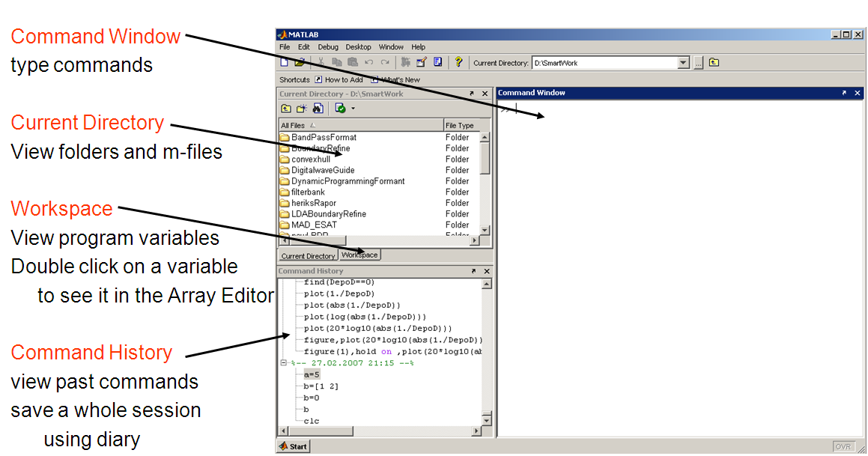The image size is (868, 456).
Task: Open the Profiler toolbar icon
Action: click(438, 63)
